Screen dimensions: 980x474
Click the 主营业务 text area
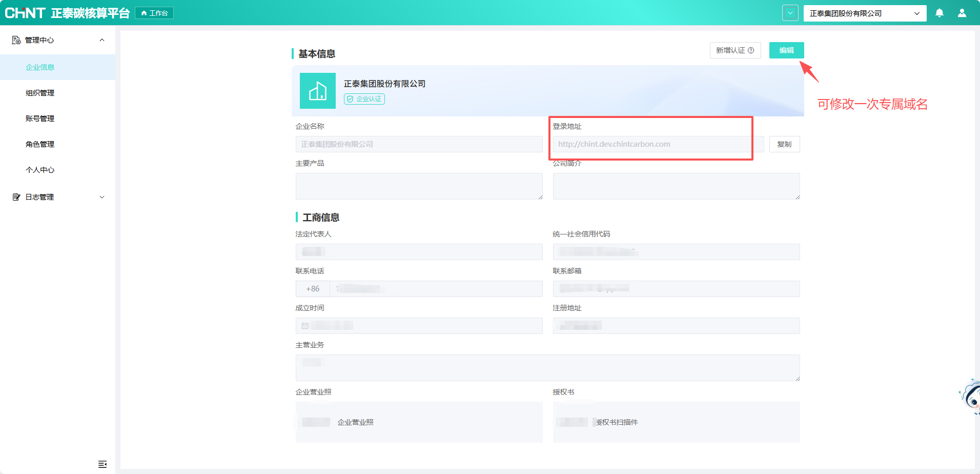547,368
